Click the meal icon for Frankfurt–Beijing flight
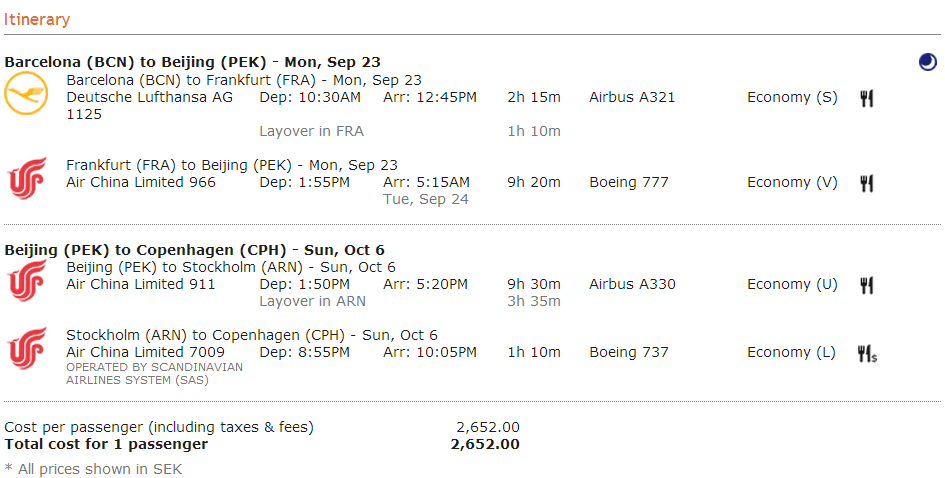The image size is (945, 478). click(867, 183)
